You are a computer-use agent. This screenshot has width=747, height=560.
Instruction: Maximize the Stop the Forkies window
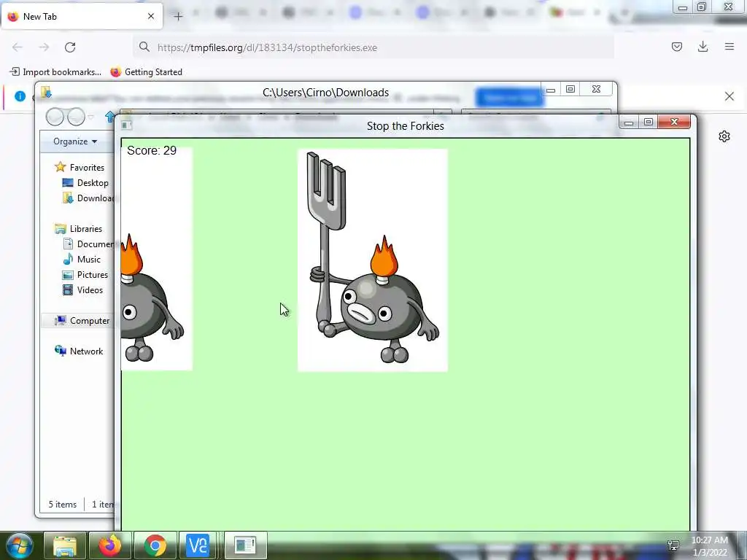[x=649, y=122]
